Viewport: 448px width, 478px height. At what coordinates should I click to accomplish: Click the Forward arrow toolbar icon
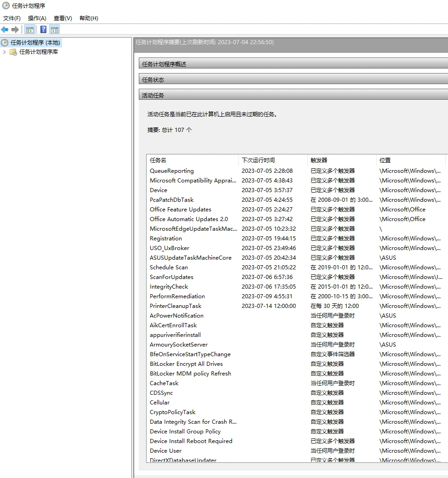(15, 29)
